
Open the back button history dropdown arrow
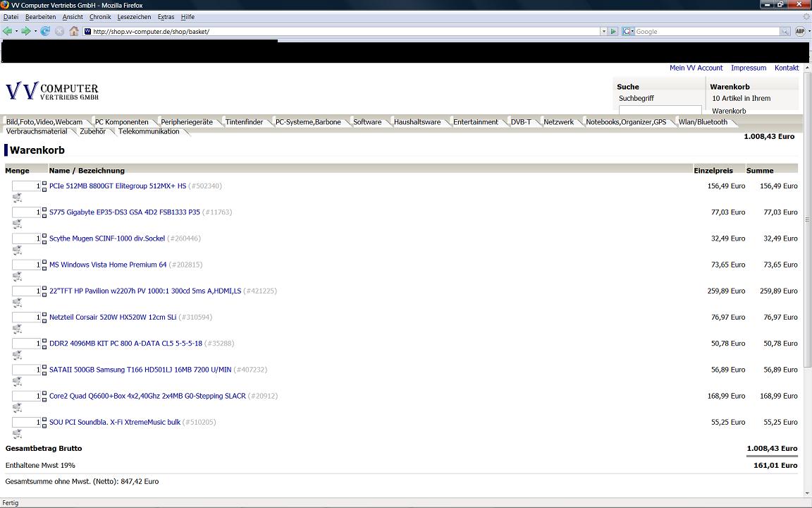16,31
